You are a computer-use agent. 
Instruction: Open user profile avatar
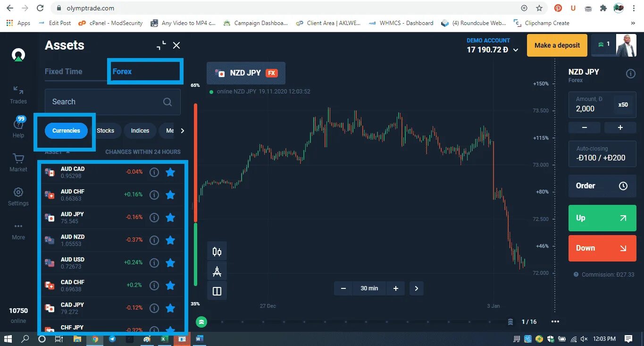point(626,45)
